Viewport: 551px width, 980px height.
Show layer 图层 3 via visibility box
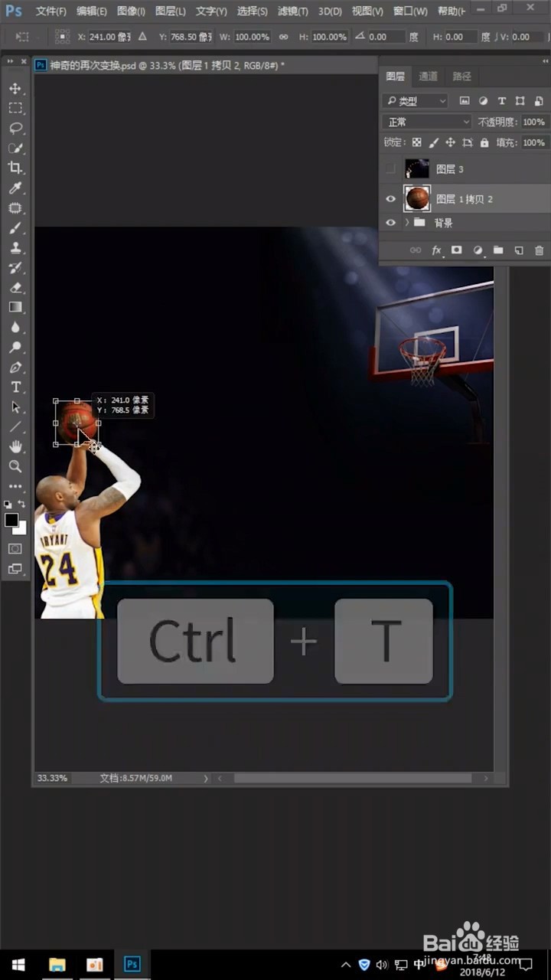pos(391,169)
